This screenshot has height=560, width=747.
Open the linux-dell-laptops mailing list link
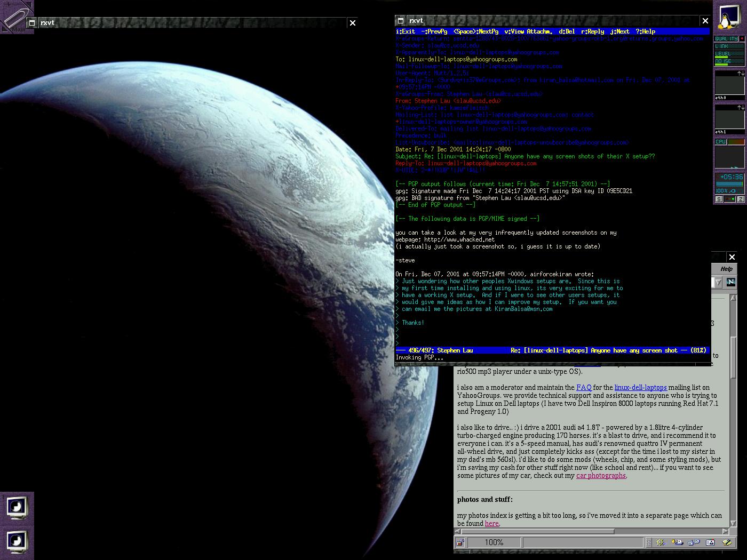[640, 387]
